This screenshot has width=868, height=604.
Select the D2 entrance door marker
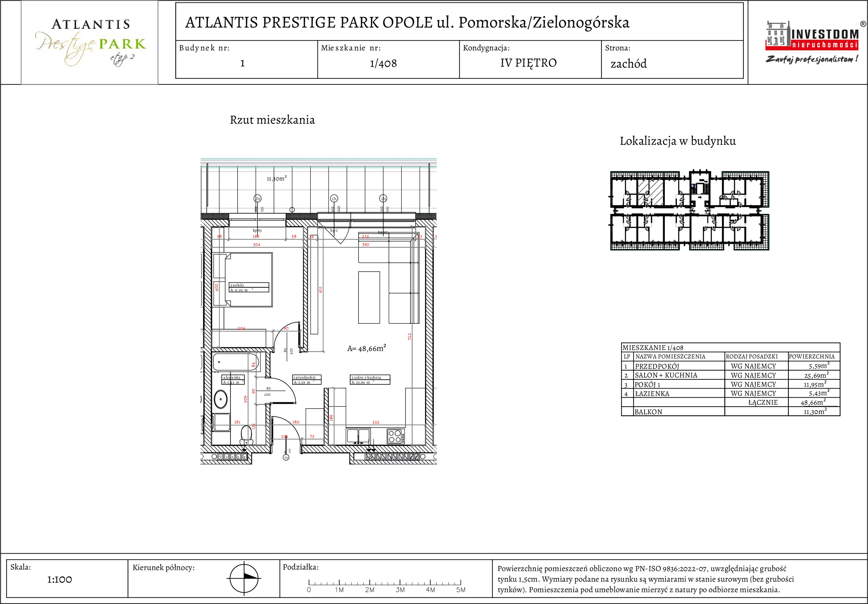coord(286,457)
